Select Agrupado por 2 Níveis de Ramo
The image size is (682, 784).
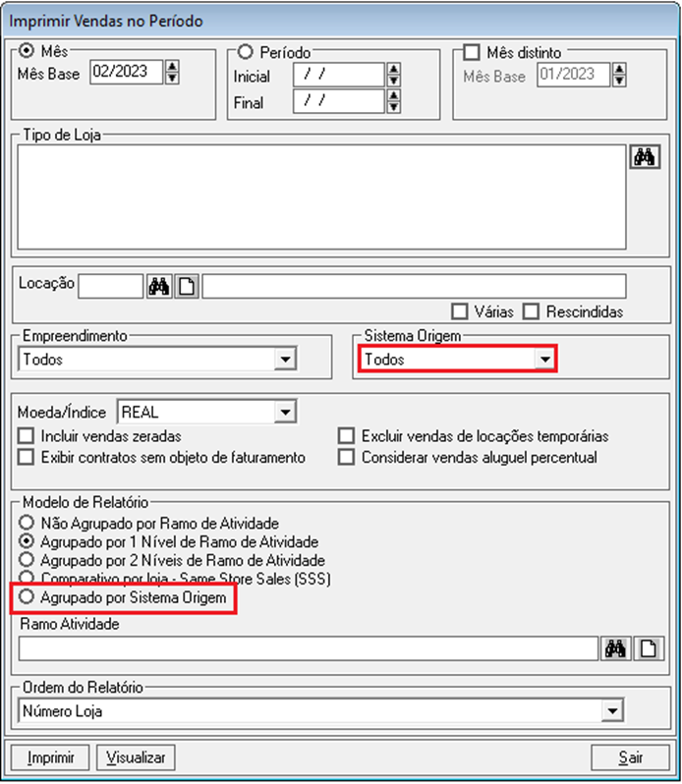point(26,560)
